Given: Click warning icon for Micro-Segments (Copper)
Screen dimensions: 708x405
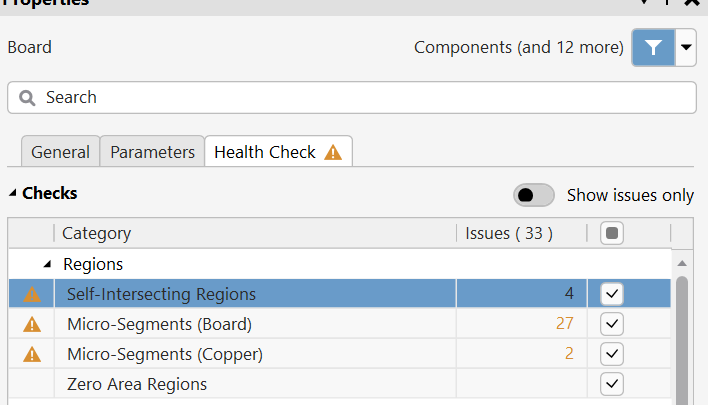Looking at the screenshot, I should (32, 354).
